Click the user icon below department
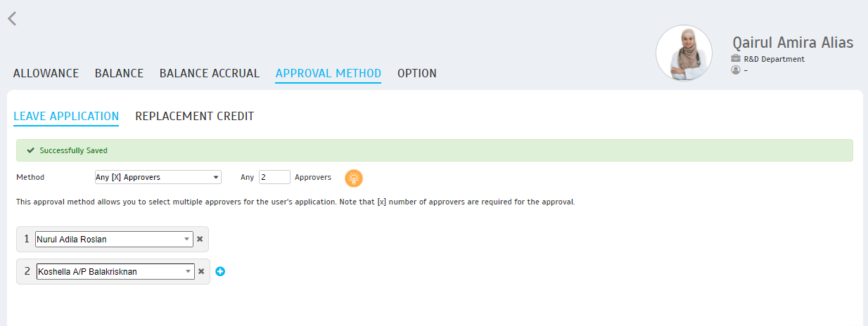 (x=736, y=70)
